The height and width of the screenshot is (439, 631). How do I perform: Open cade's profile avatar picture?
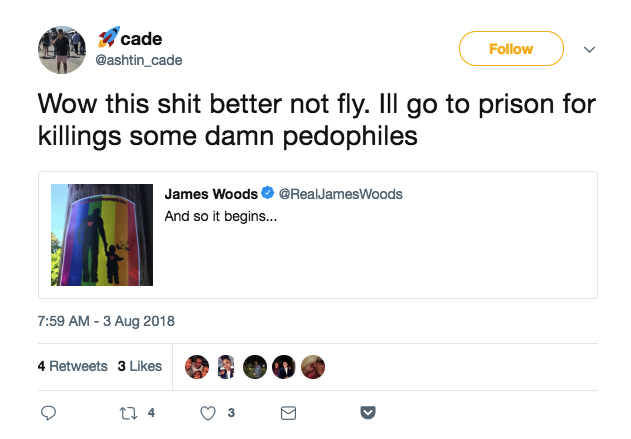[62, 50]
